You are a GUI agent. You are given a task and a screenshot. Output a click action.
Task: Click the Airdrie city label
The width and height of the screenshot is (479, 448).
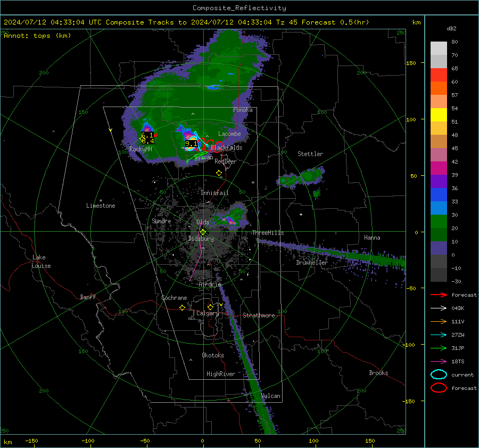[x=210, y=284]
